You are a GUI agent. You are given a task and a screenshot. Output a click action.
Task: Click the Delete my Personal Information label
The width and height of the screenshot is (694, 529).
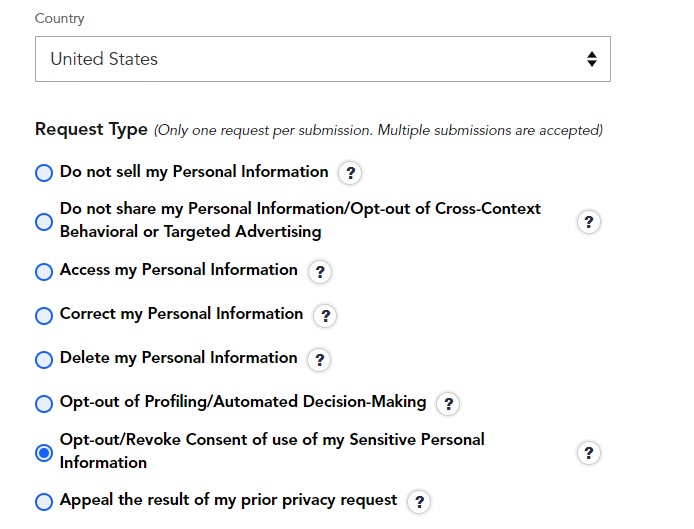pos(178,358)
